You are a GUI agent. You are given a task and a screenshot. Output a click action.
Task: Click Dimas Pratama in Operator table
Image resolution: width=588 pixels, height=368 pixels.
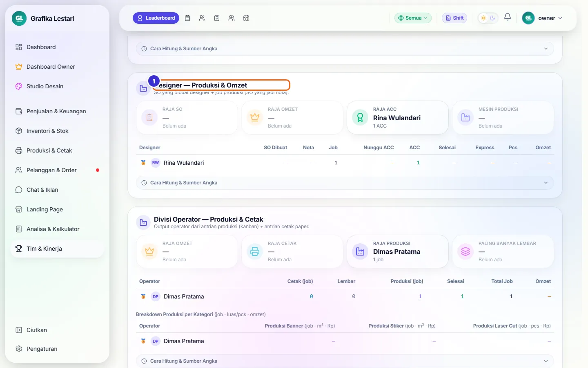[x=184, y=296]
